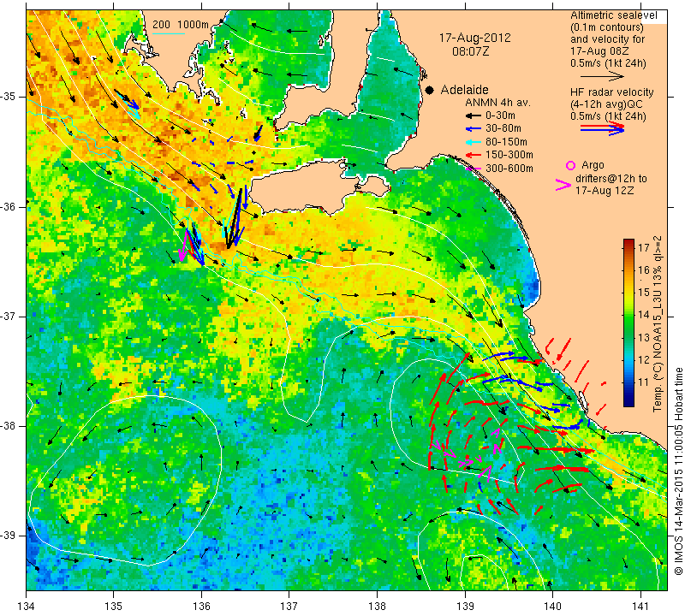This screenshot has height=616, width=685.
Task: Click longitude axis label 136
Action: pos(202,607)
